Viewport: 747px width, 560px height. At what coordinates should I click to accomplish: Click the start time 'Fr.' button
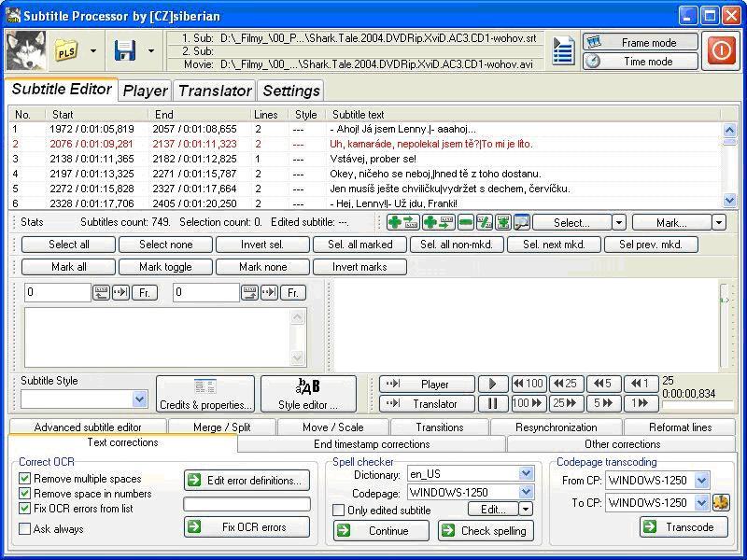coord(145,292)
